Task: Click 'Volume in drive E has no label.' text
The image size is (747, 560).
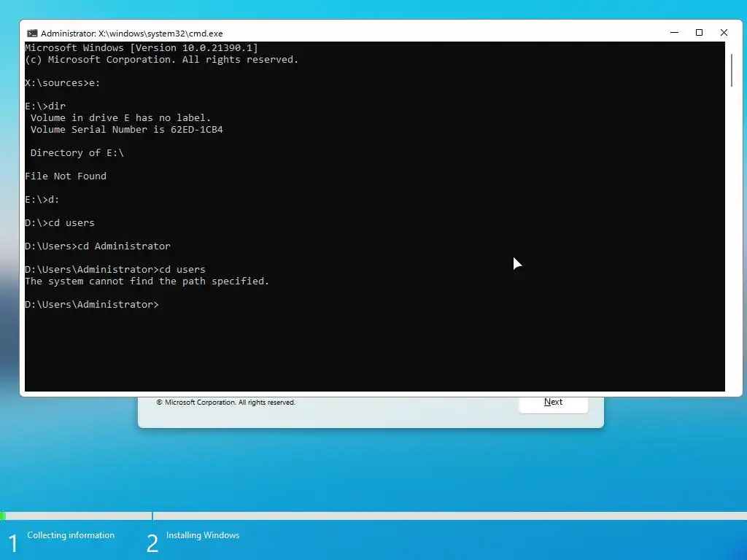Action: (120, 117)
